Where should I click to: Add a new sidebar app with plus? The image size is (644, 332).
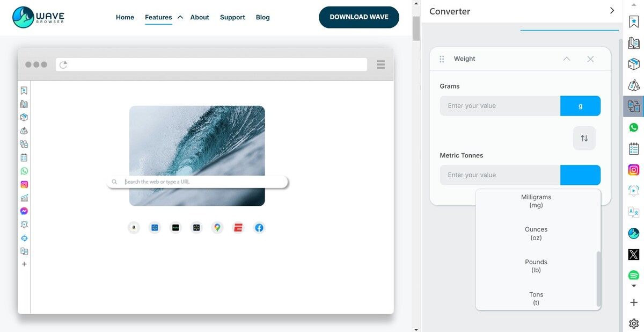click(x=634, y=302)
